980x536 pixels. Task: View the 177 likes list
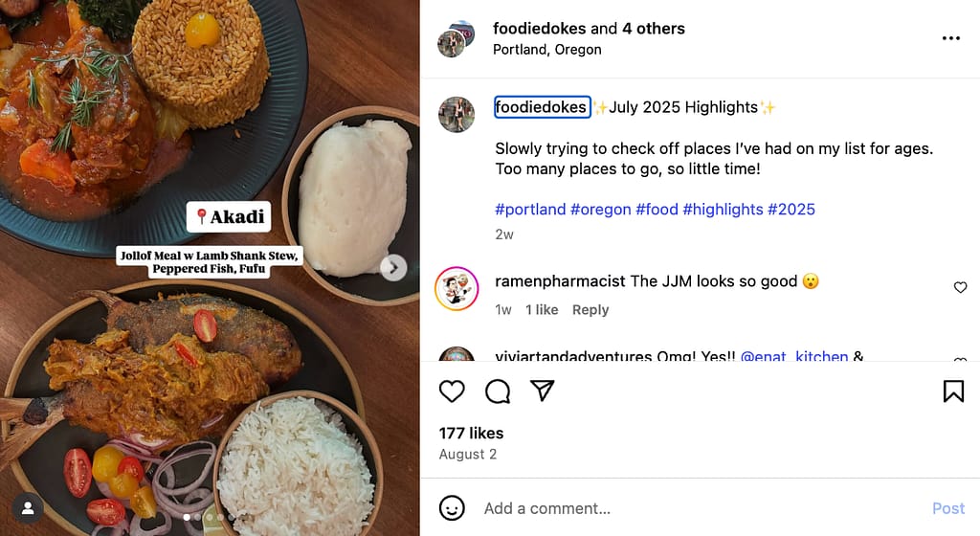pyautogui.click(x=471, y=434)
